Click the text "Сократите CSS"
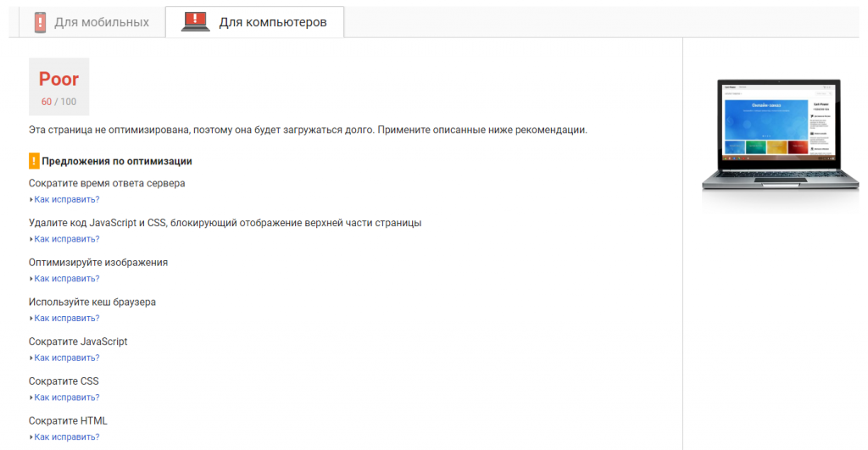868x450 pixels. 64,381
